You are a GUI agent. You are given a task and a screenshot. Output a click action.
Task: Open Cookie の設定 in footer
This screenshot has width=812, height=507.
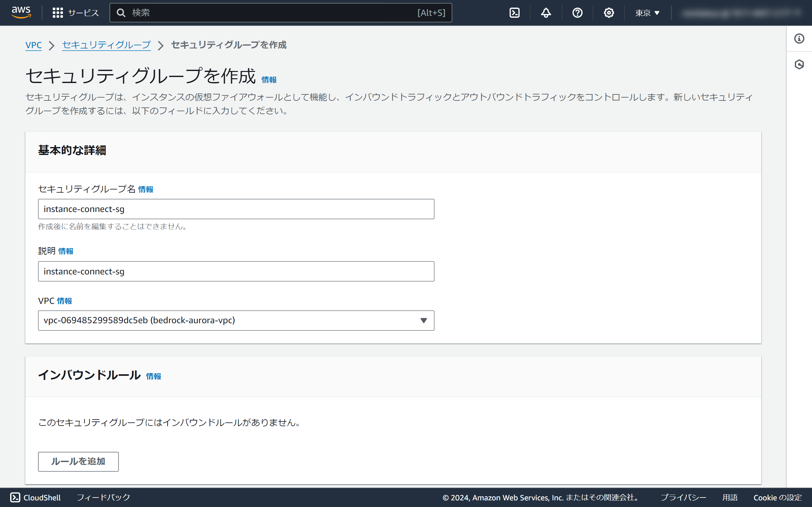[777, 497]
